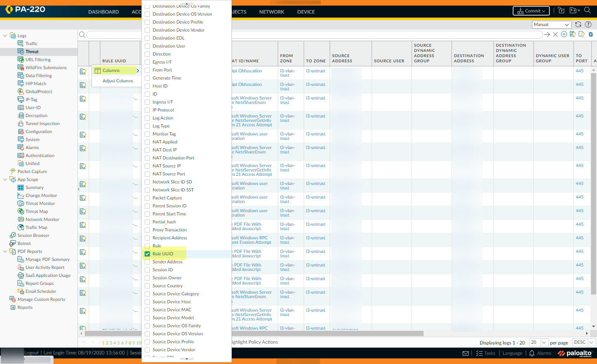Viewport: 597px width, 364px height.
Task: Check the Session ID column checkbox
Action: pyautogui.click(x=147, y=270)
